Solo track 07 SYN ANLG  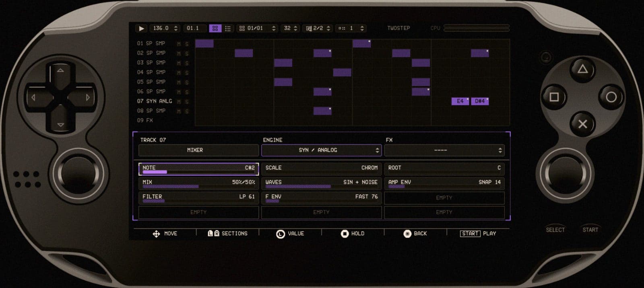point(187,101)
